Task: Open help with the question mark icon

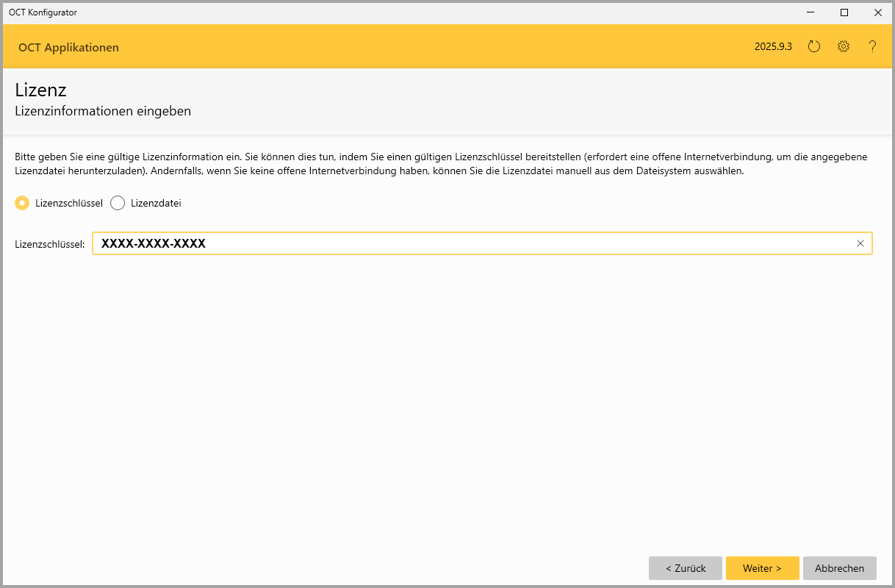Action: point(872,46)
